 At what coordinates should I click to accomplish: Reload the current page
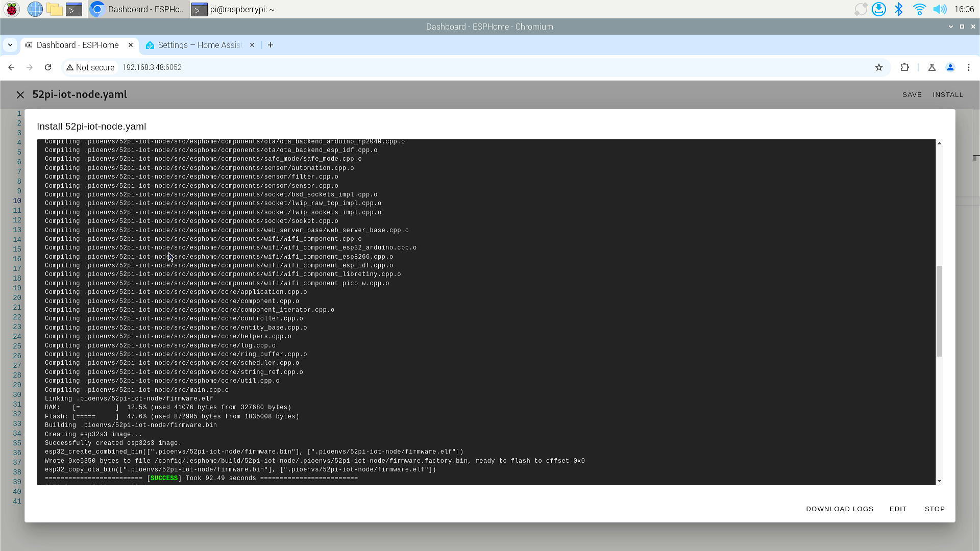coord(48,67)
